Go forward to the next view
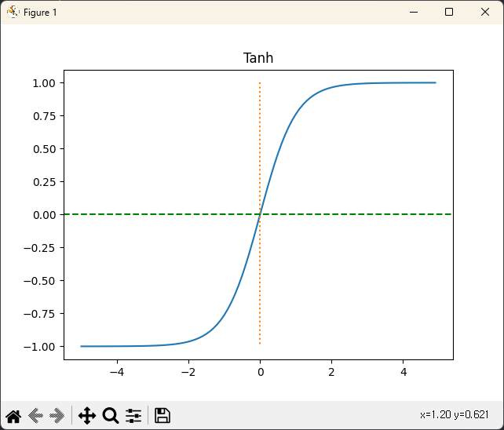The image size is (504, 430). point(57,416)
